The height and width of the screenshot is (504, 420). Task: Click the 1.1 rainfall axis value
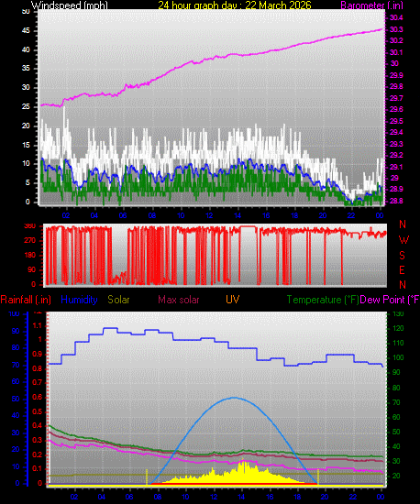[38, 325]
